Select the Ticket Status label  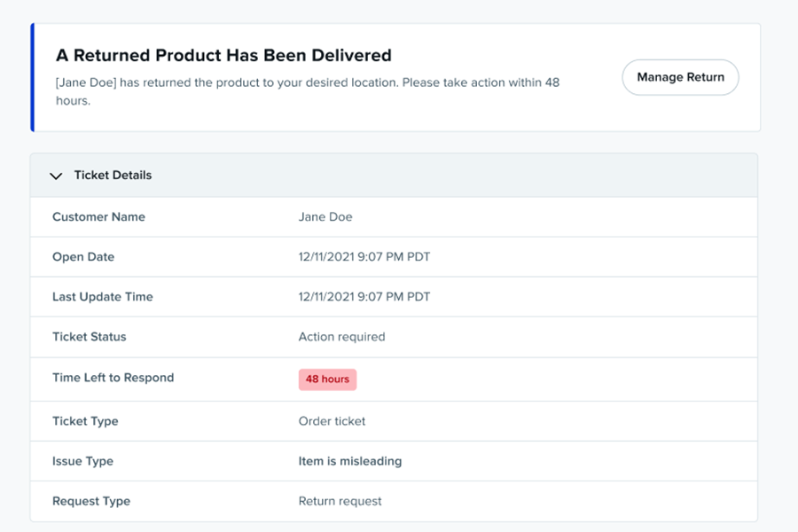coord(90,337)
